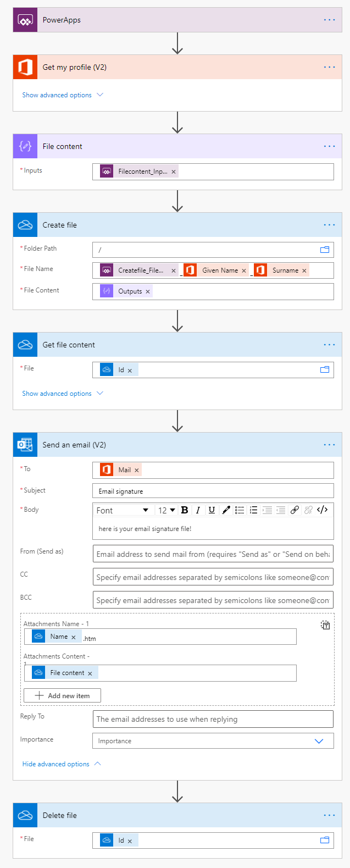Switch to HTML code view icon
This screenshot has height=868, width=350.
click(x=323, y=510)
